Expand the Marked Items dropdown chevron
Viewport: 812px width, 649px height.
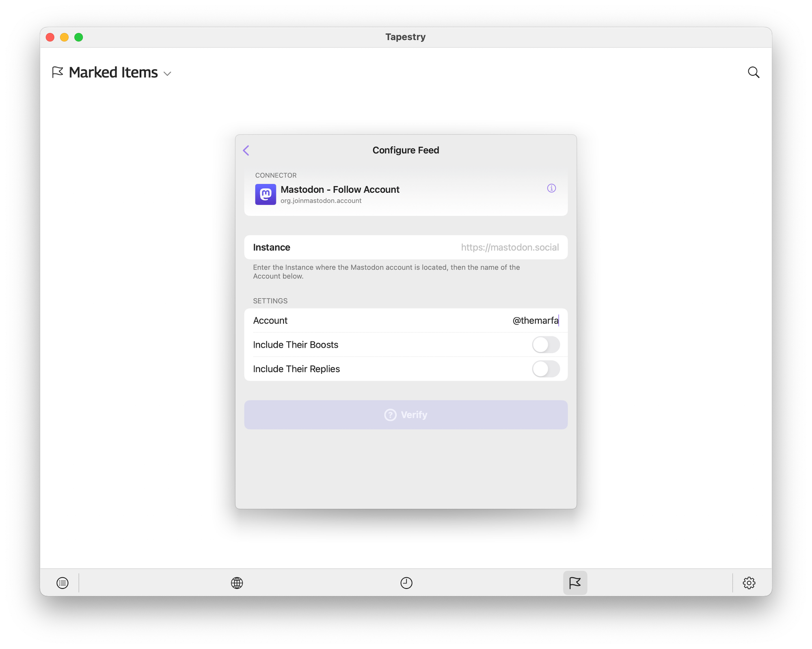coord(167,74)
